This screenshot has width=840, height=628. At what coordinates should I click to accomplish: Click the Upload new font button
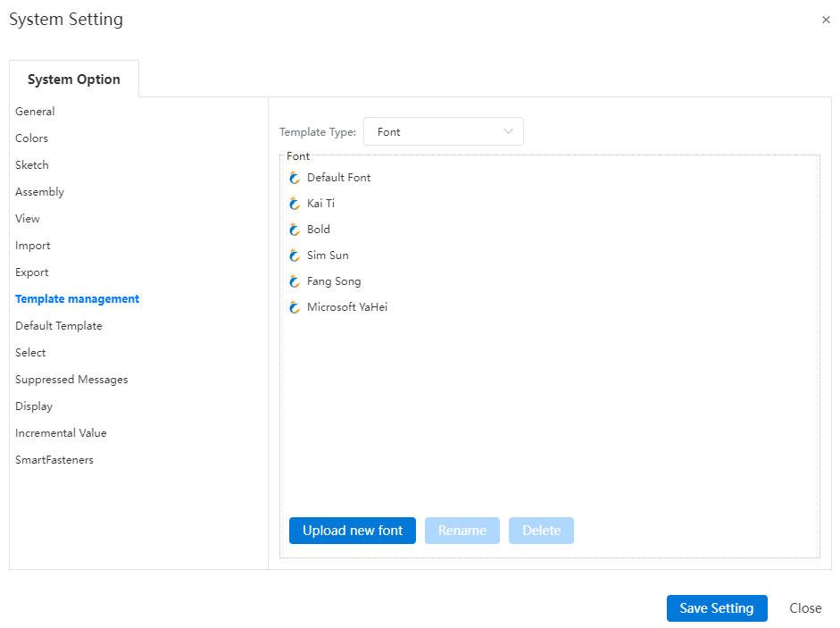[353, 531]
